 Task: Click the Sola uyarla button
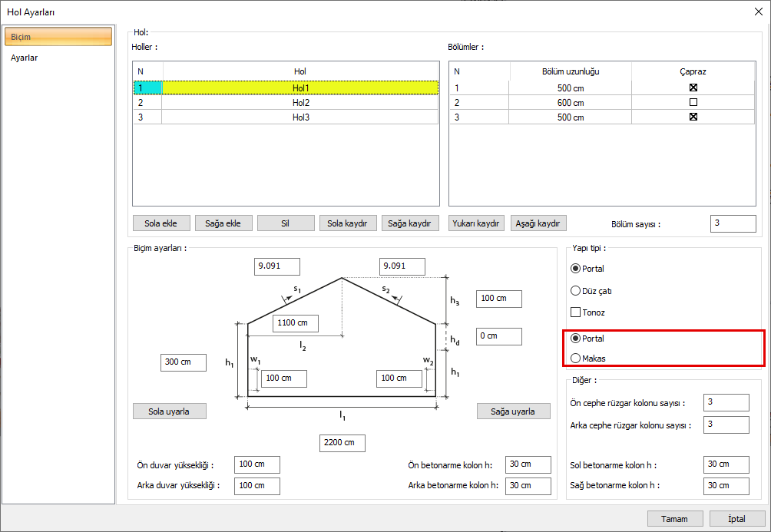pos(170,411)
